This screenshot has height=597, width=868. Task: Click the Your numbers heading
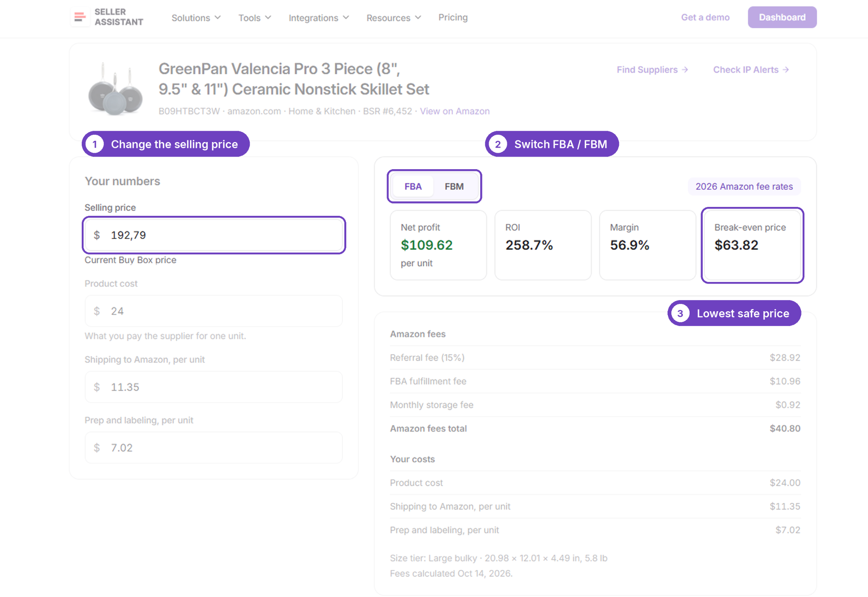(122, 181)
